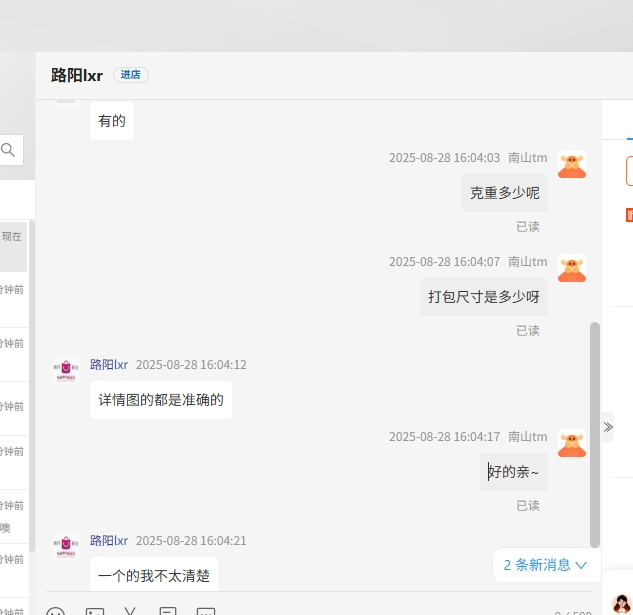This screenshot has height=615, width=633.
Task: Click 南山tm avatar beside 克重多少呢
Action: tap(572, 165)
